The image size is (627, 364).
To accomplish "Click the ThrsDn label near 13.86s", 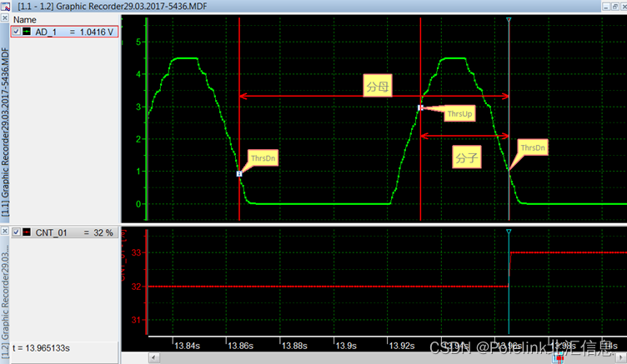I will tap(263, 158).
